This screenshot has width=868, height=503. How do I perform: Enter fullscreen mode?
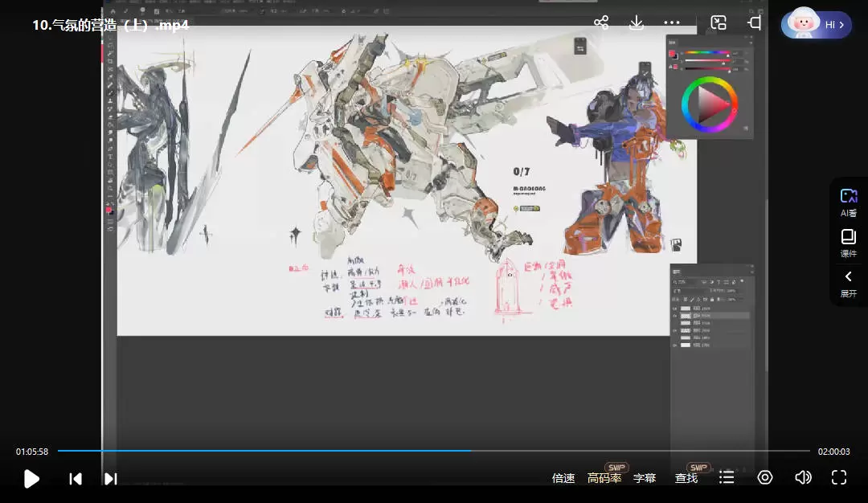[839, 477]
